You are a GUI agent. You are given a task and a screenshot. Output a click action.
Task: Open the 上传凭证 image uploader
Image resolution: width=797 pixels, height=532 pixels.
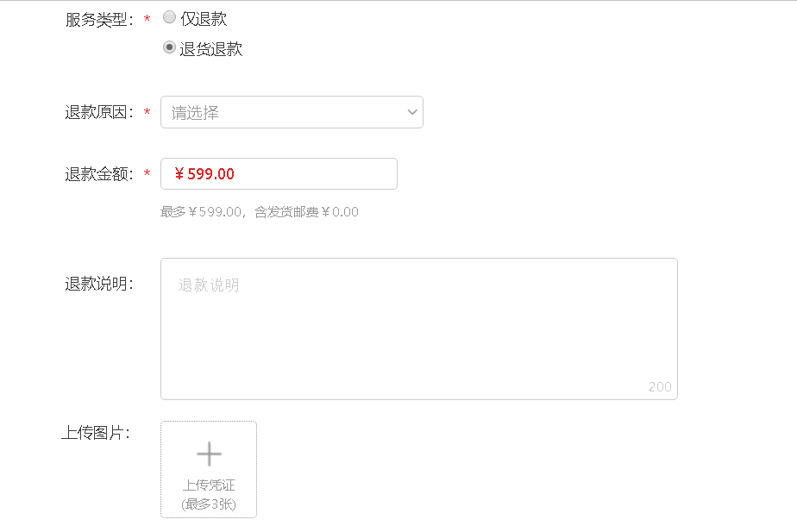coord(209,470)
